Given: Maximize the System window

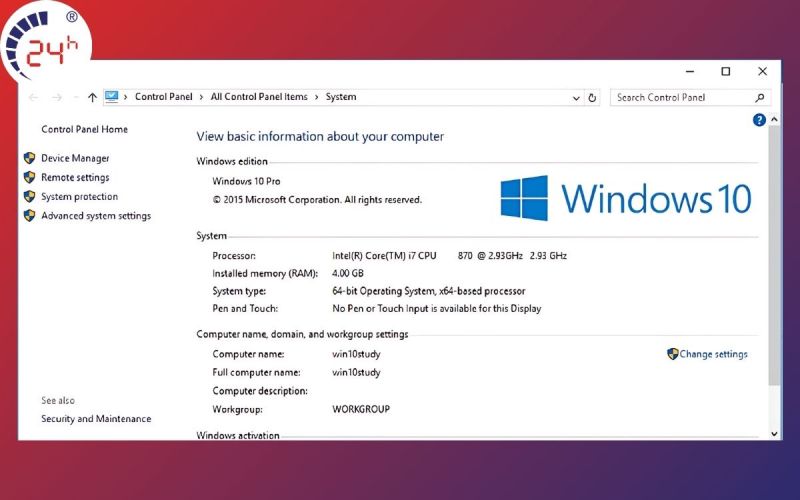Looking at the screenshot, I should pyautogui.click(x=726, y=71).
